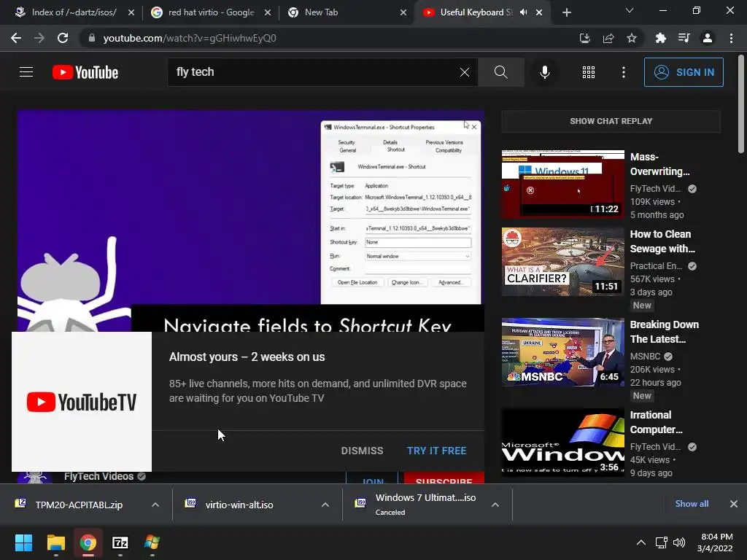Open the clock showing 8:04 PM
The height and width of the screenshot is (560, 747).
tap(715, 542)
